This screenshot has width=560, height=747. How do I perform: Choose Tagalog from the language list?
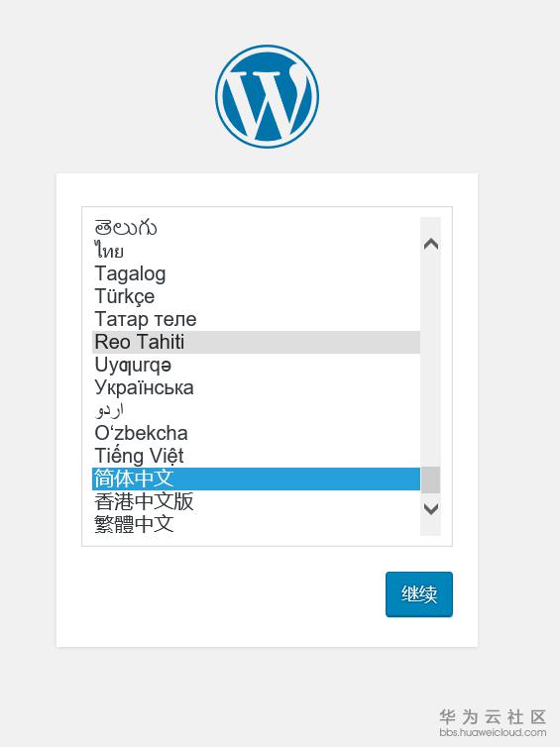click(x=256, y=273)
